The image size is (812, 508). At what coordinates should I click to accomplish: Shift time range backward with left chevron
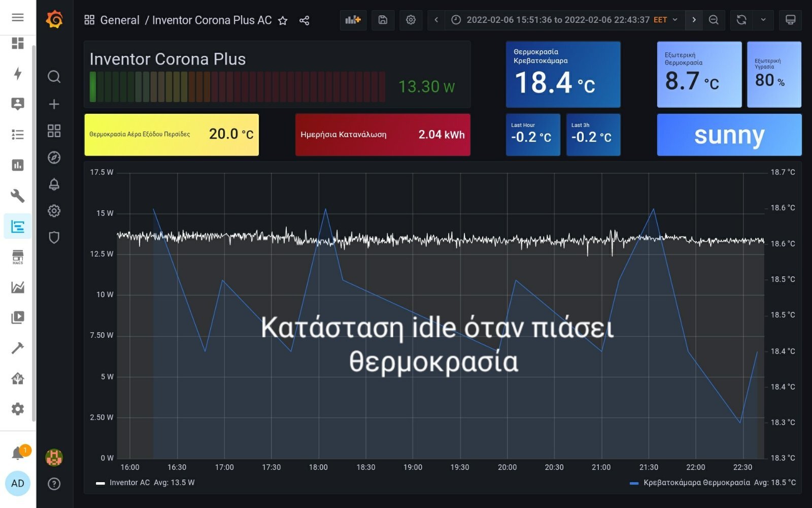(x=436, y=20)
